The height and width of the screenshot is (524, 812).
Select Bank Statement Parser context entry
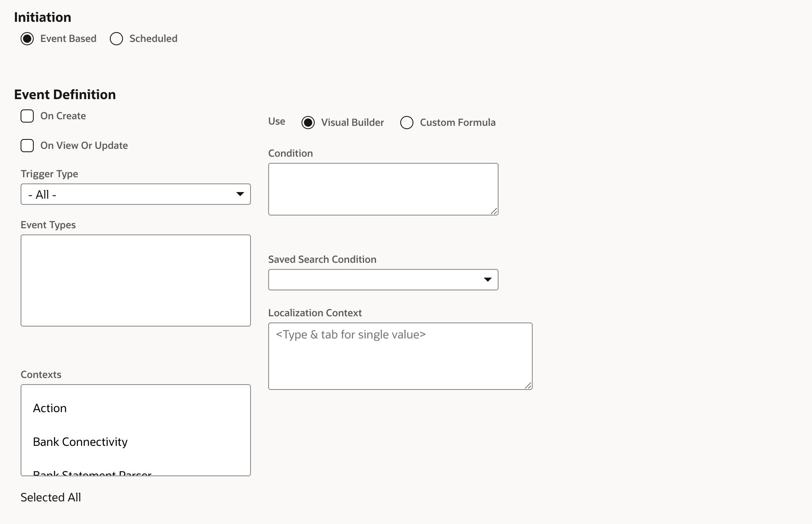click(x=92, y=473)
